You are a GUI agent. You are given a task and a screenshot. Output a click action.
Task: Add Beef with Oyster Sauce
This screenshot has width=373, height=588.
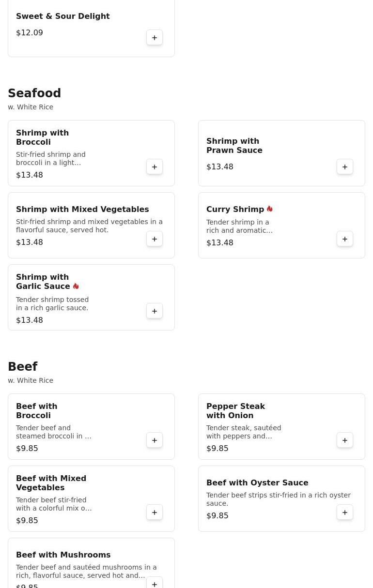click(x=345, y=513)
